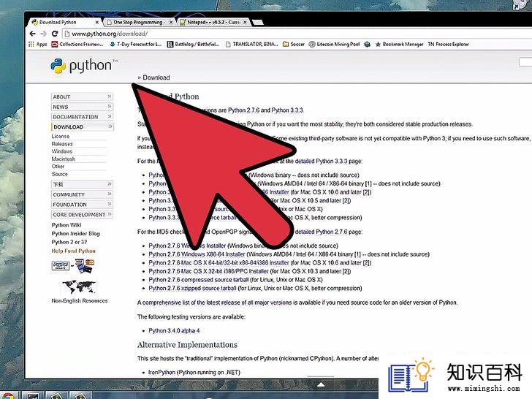Expand the CORE DEVELOPMENT sidebar menu
The image size is (532, 399).
click(x=82, y=215)
